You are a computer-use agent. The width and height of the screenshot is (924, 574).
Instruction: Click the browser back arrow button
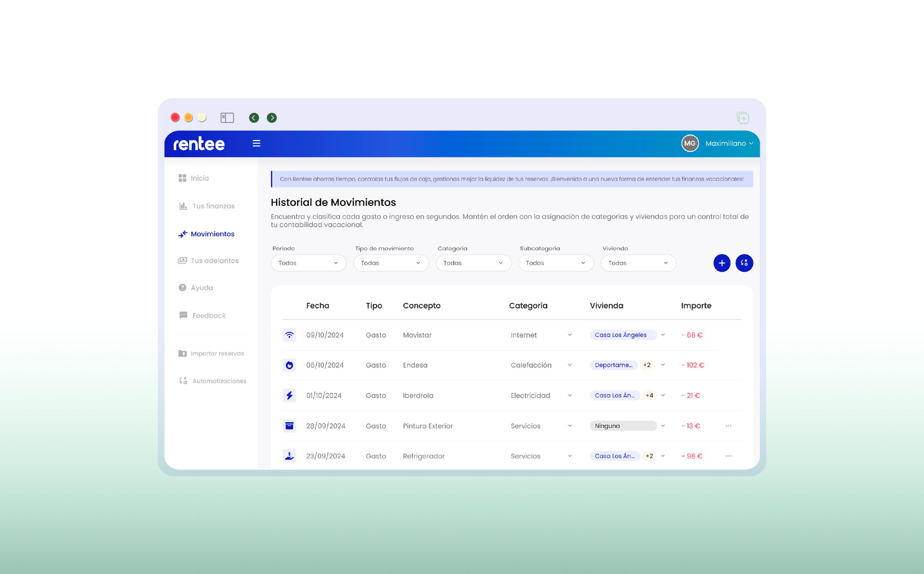click(254, 118)
